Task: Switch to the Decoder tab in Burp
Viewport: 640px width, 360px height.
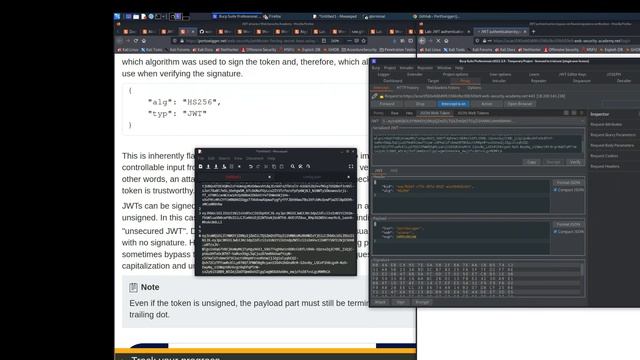Action: click(624, 81)
